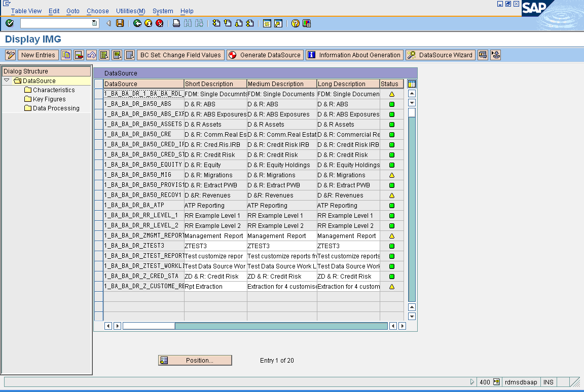Screen dimensions: 584x392
Task: Click the Select All icon
Action: (x=104, y=55)
